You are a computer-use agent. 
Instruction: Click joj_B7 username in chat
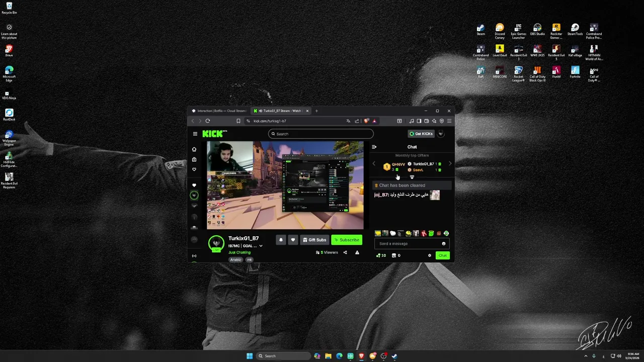click(381, 195)
